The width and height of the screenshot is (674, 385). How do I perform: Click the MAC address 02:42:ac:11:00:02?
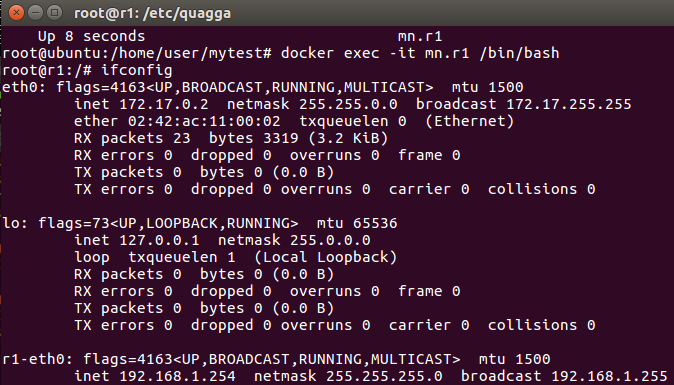[x=204, y=121]
